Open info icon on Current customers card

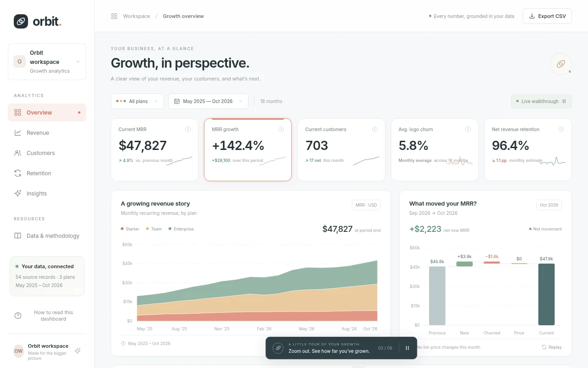(x=375, y=129)
